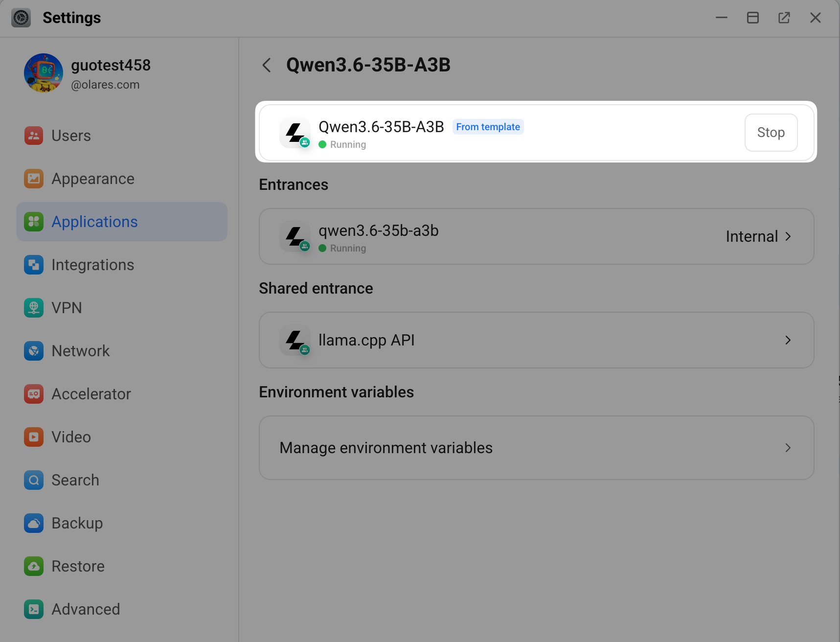Go back using the arrow beside Qwen3.6-35B-A3B
The width and height of the screenshot is (840, 642).
coord(267,65)
